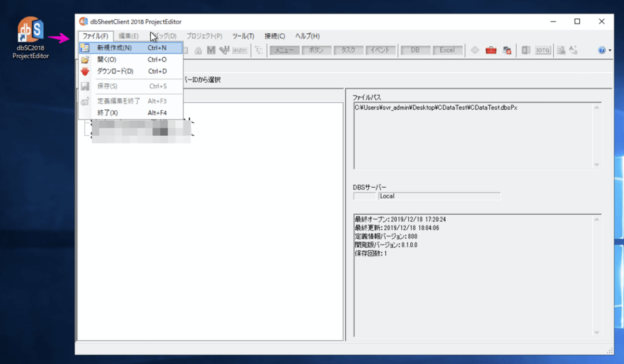624x364 pixels.
Task: Click the tree structure toolbar icon
Action: [258, 50]
